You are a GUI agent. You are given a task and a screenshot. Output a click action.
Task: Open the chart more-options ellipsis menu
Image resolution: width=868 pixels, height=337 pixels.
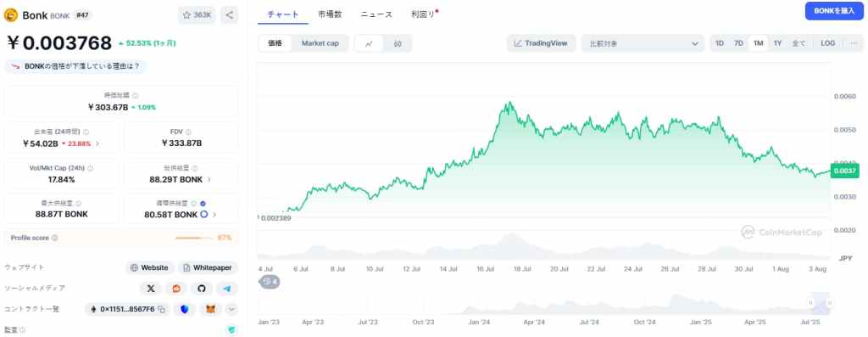pos(853,43)
